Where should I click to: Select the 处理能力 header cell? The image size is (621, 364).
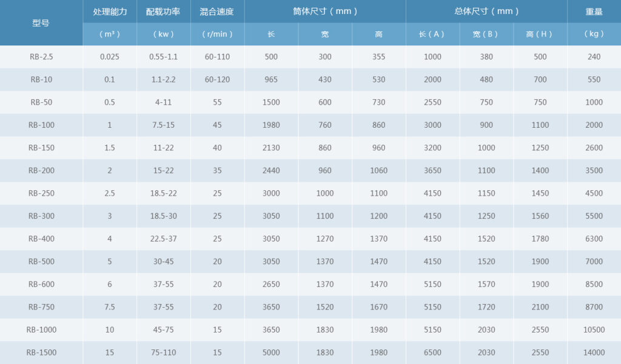[x=110, y=12]
